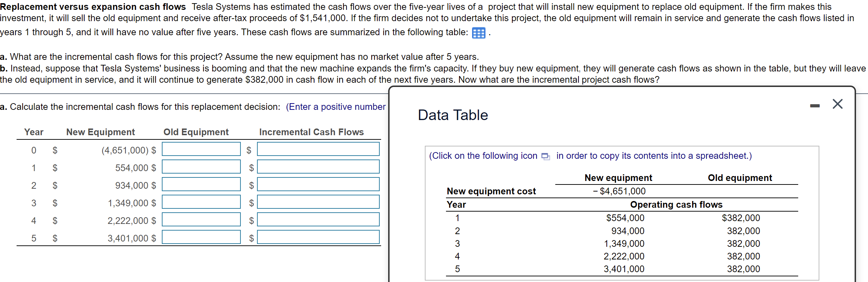868x282 pixels.
Task: Click '3,401,000' in the Data Table
Action: tap(624, 269)
